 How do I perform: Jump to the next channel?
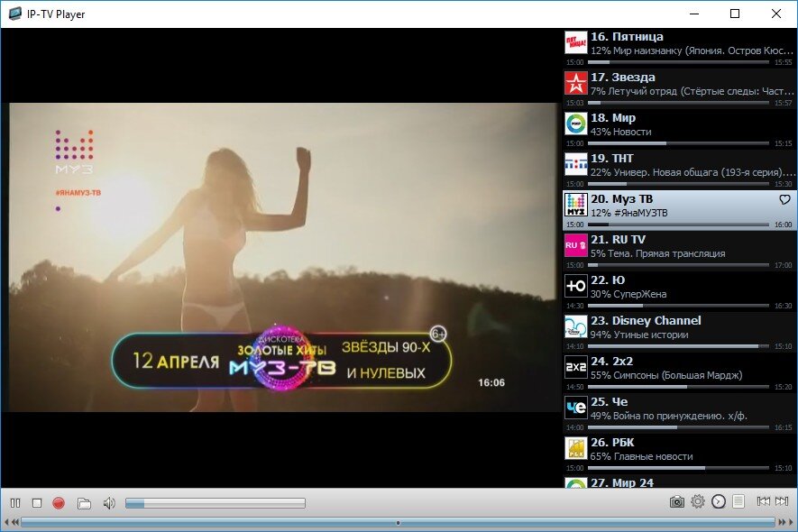tap(783, 501)
